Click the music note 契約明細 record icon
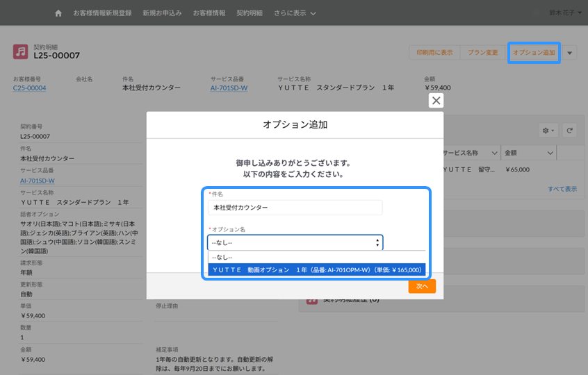 [x=21, y=52]
